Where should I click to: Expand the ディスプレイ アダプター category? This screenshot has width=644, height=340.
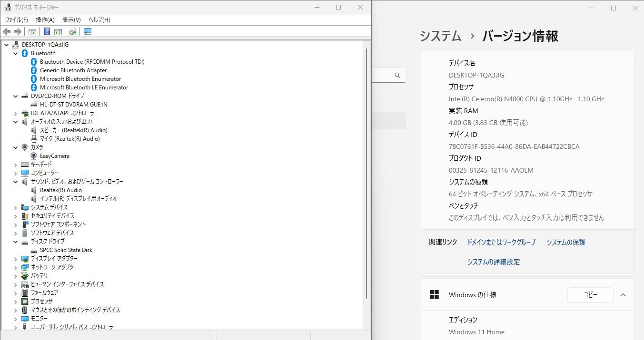(x=15, y=259)
